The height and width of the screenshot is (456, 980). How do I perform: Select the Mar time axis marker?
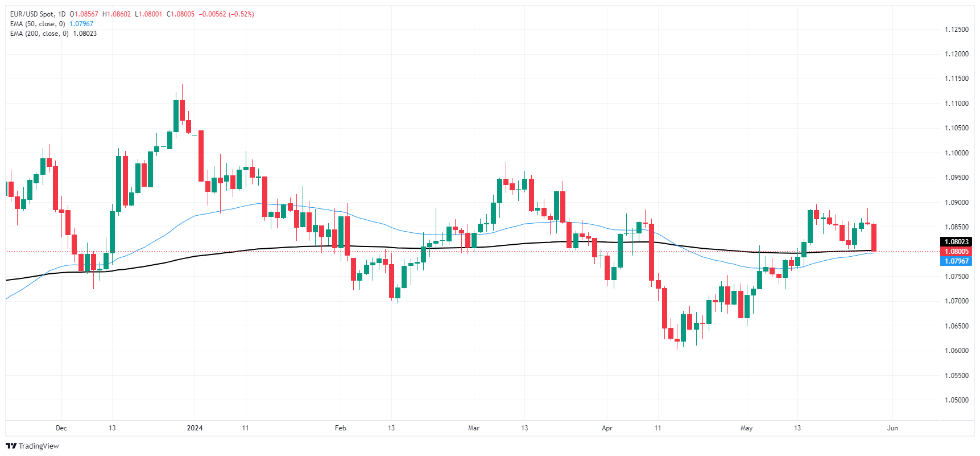[473, 428]
